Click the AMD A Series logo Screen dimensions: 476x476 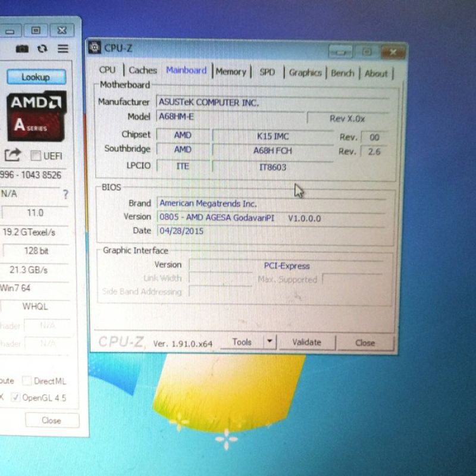[36, 114]
